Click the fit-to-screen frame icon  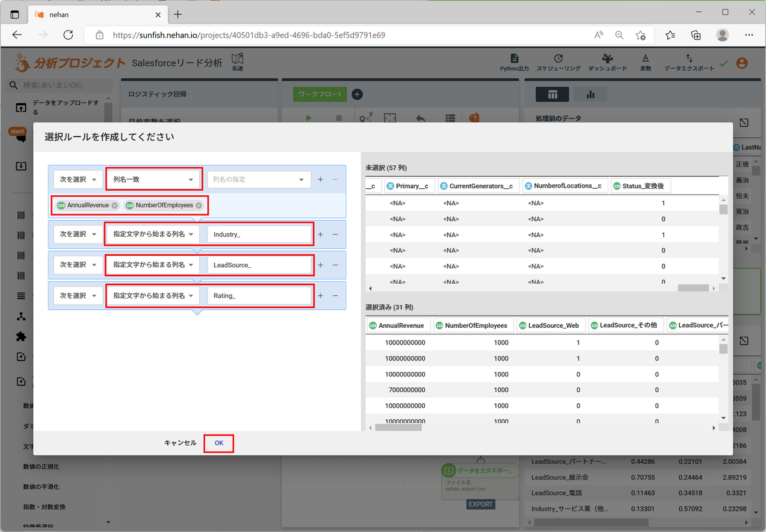(x=390, y=118)
